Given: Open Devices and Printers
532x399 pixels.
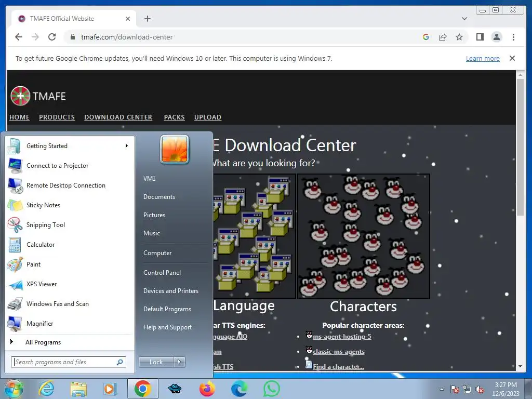Looking at the screenshot, I should coord(170,291).
